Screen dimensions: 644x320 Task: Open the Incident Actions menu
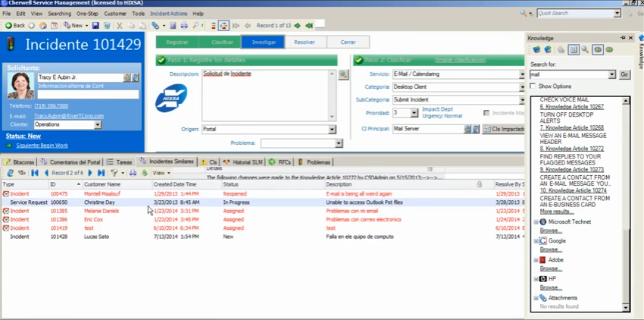(168, 14)
